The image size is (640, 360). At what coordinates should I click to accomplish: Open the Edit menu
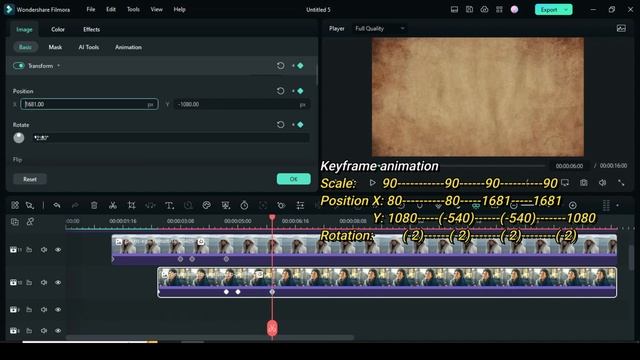point(111,9)
